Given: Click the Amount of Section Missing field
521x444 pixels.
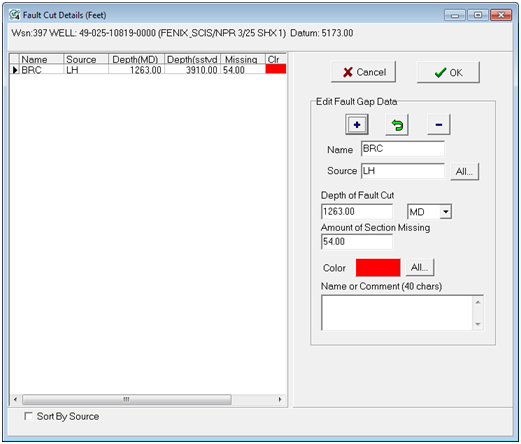Looking at the screenshot, I should click(x=357, y=241).
